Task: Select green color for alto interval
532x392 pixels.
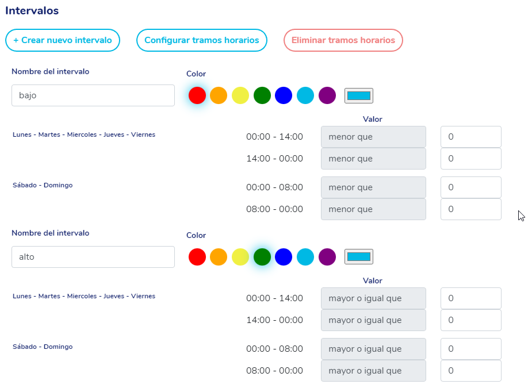Action: point(262,257)
